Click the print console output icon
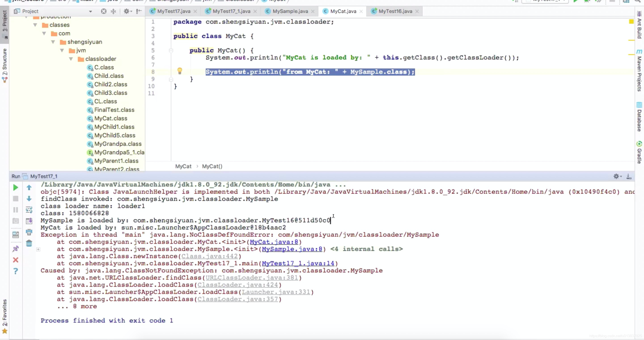Viewport: 644px width, 340px height. click(29, 232)
